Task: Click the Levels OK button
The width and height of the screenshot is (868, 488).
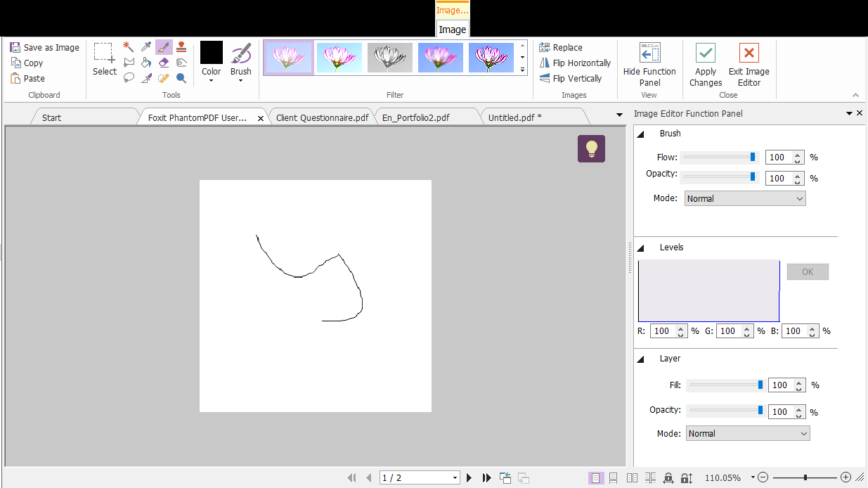Action: [808, 271]
